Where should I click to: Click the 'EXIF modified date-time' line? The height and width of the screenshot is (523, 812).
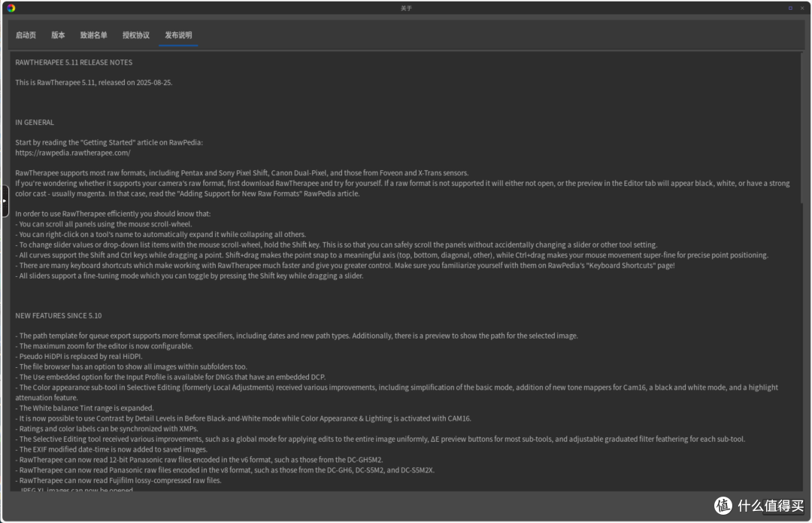coord(111,449)
